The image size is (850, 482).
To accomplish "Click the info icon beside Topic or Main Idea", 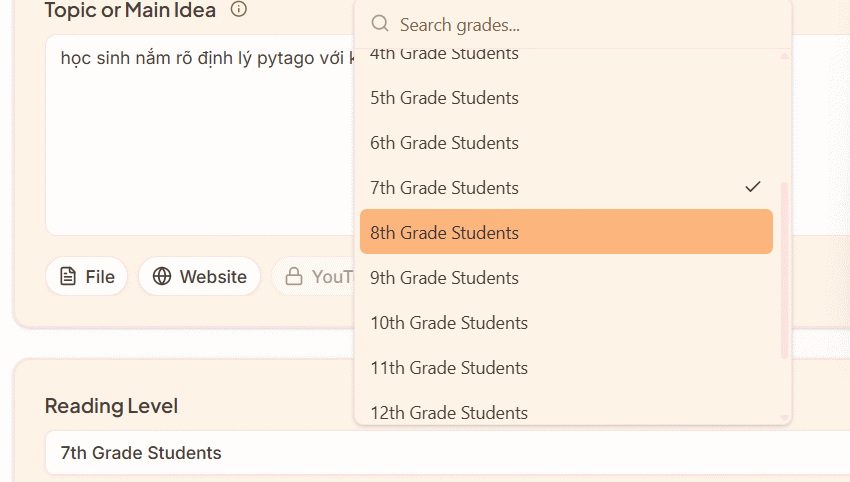I will pos(238,10).
